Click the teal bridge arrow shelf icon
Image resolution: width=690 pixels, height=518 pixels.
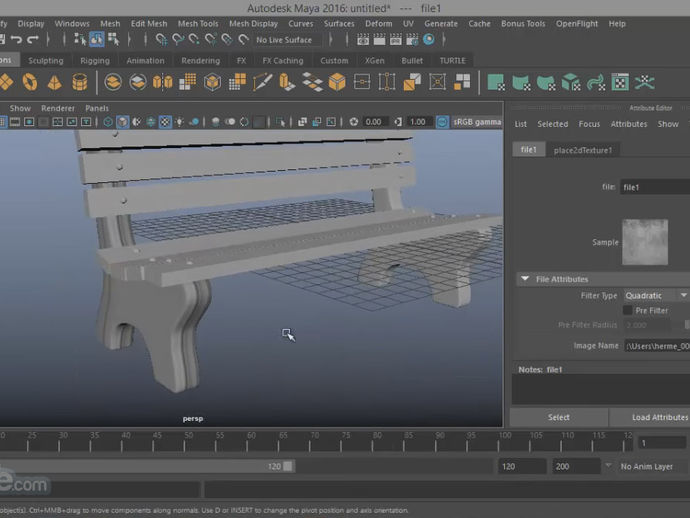(596, 82)
